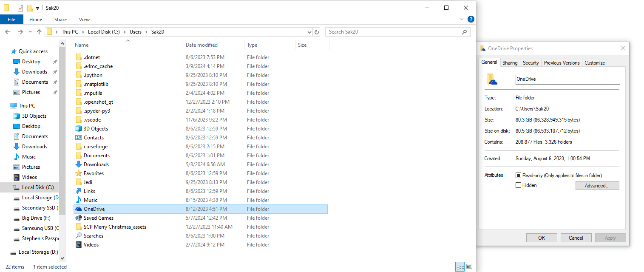Image resolution: width=644 pixels, height=272 pixels.
Task: Cancel the OneDrive Properties dialog
Action: [576, 238]
